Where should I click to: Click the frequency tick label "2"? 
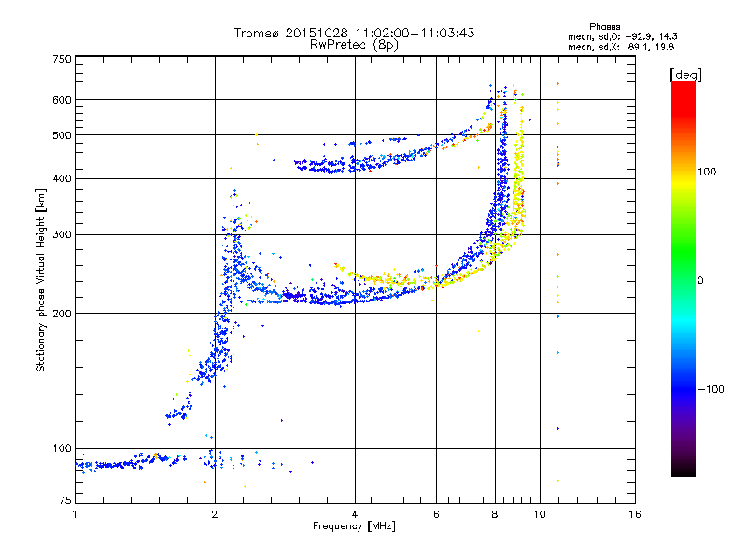pyautogui.click(x=215, y=514)
